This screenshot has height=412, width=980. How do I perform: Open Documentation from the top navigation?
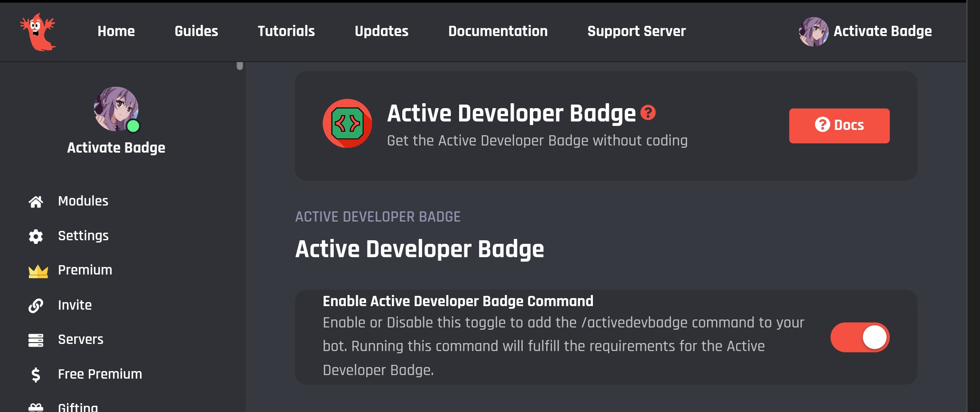(x=498, y=31)
